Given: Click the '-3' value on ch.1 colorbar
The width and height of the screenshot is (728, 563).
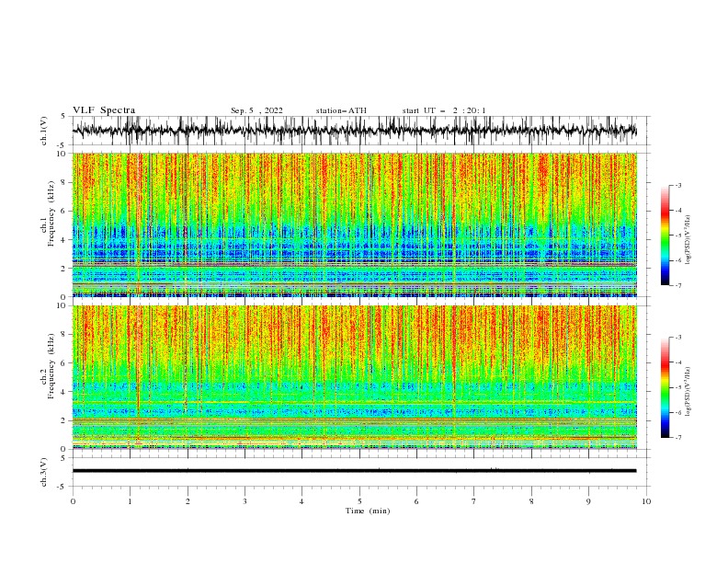Looking at the screenshot, I should [x=677, y=185].
